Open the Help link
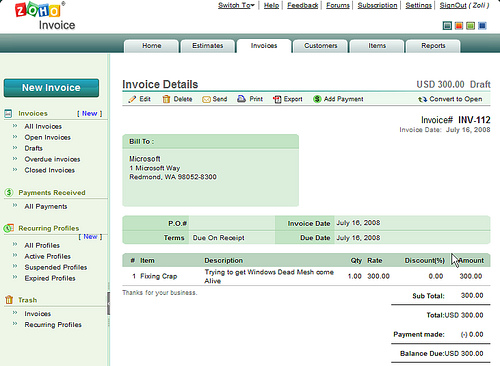 pos(271,5)
